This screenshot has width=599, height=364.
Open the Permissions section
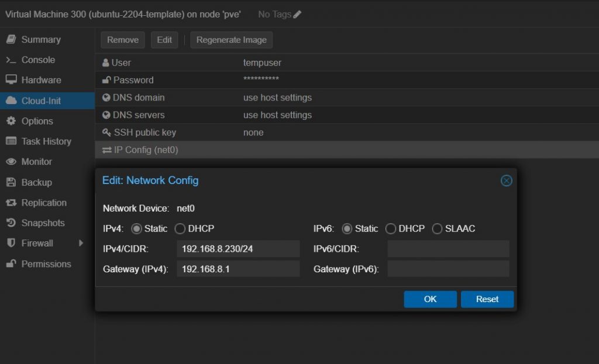tap(46, 264)
